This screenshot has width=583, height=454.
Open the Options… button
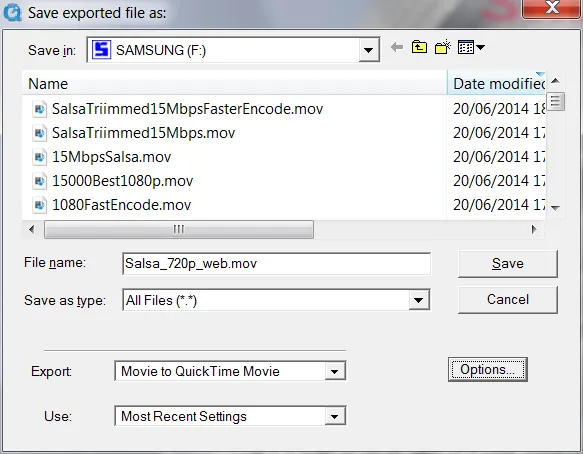(x=487, y=370)
